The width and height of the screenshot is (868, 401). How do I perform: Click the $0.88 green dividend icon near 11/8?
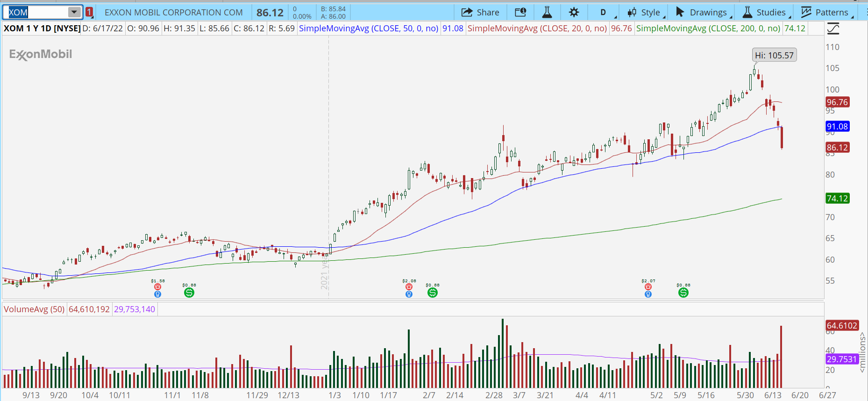(x=189, y=293)
